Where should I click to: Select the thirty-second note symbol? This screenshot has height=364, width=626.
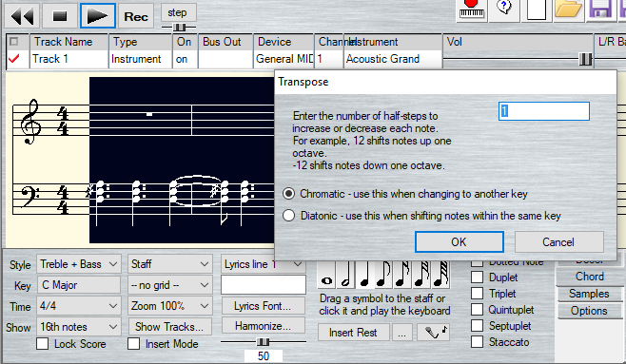point(421,275)
